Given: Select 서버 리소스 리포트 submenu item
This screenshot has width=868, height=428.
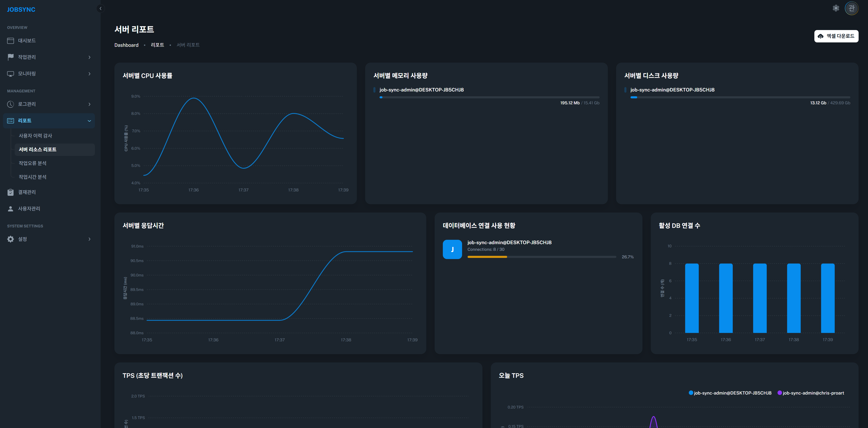Looking at the screenshot, I should coord(55,149).
